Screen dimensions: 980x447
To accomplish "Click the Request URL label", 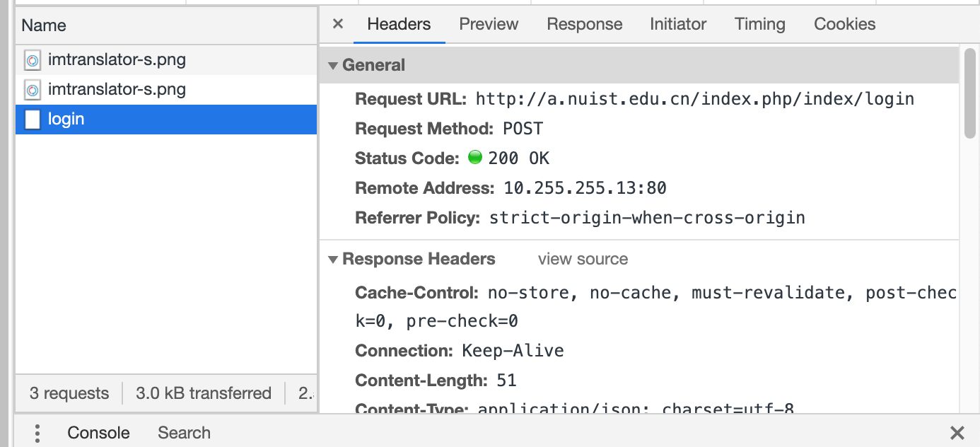I will pos(412,99).
